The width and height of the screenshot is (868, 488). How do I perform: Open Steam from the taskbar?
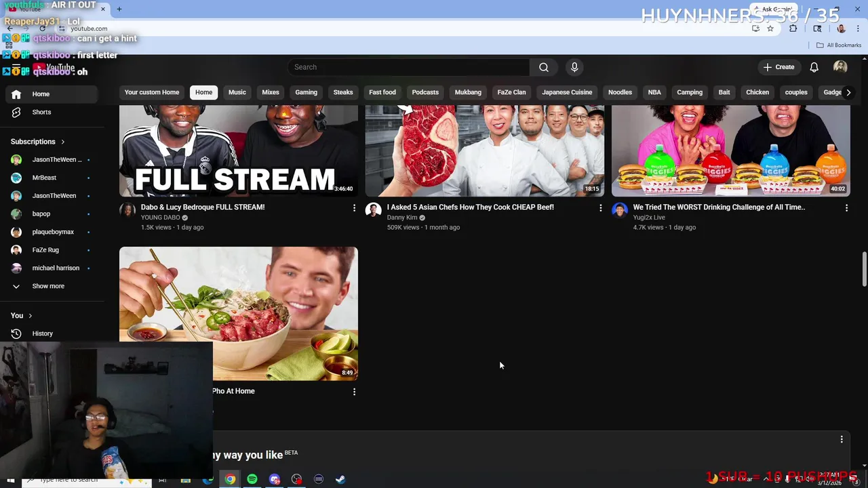pyautogui.click(x=340, y=479)
